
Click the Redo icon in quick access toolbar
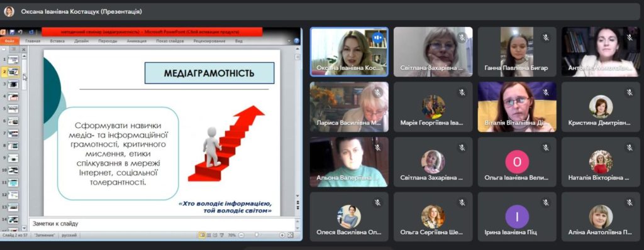31,31
